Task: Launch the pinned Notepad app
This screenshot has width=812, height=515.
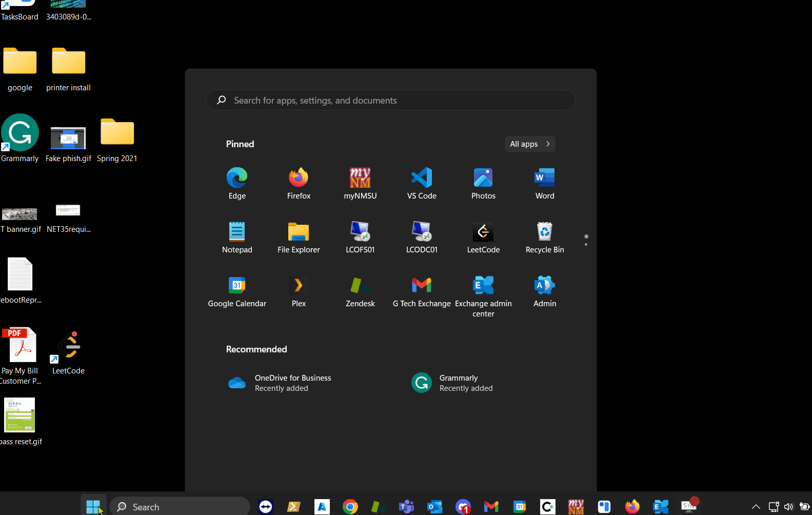Action: [237, 237]
